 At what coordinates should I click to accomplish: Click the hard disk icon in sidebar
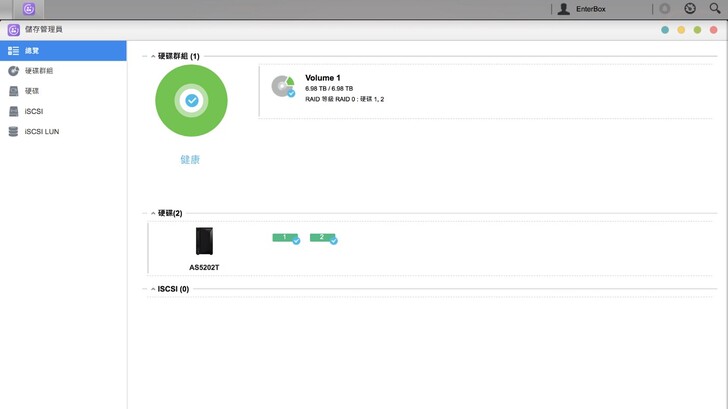tap(13, 91)
